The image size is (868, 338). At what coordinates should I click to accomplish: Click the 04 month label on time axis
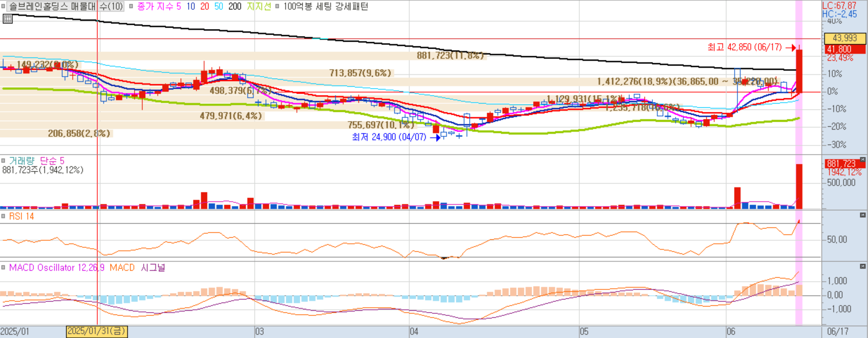pyautogui.click(x=414, y=331)
